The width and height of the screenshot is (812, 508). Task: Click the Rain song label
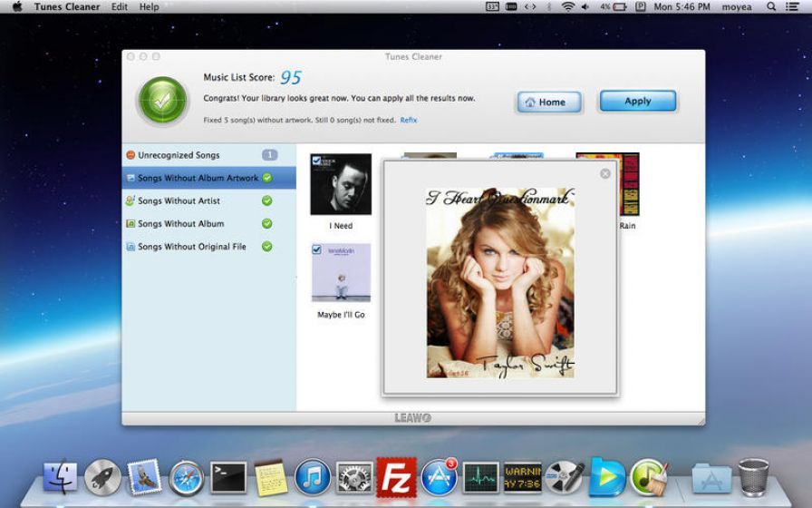click(627, 226)
